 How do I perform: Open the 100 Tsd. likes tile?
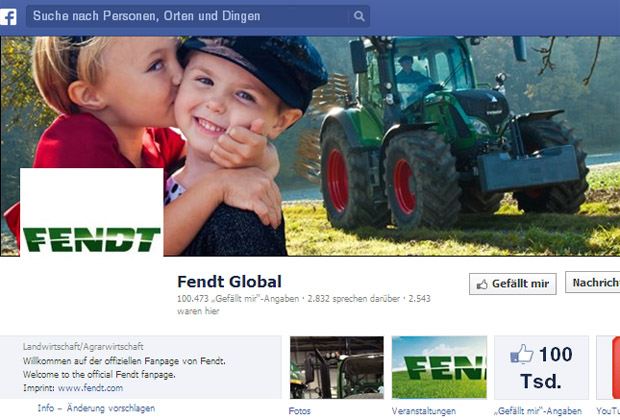[x=541, y=367]
